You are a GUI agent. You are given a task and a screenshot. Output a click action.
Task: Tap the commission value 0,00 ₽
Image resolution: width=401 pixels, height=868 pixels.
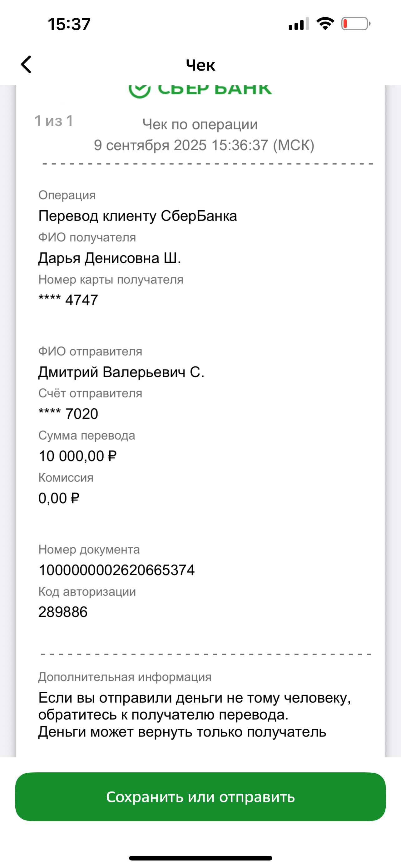pyautogui.click(x=59, y=498)
